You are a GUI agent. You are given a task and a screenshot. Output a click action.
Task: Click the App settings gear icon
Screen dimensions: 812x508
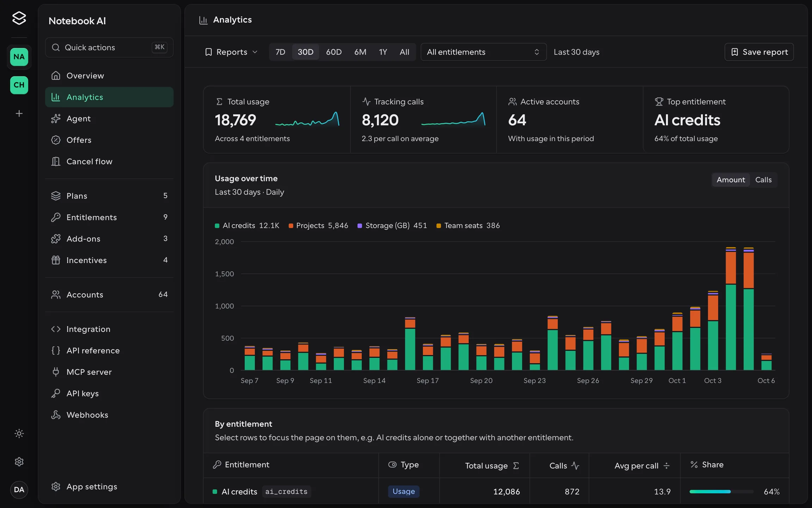[x=56, y=486]
